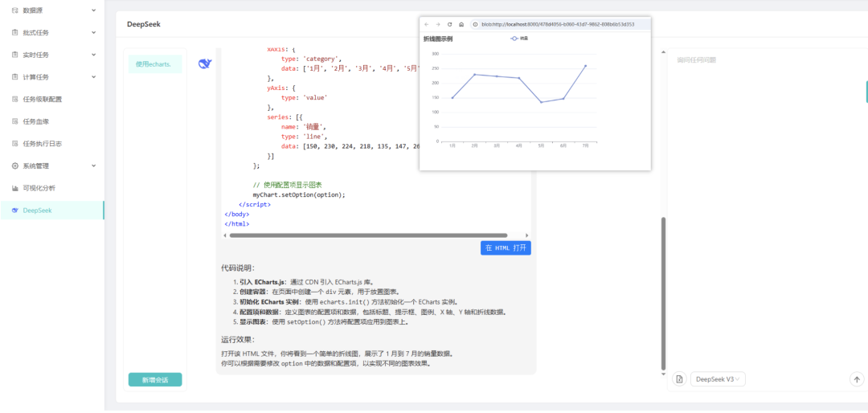Click site info icon in address bar
Screen dimensions: 868x413
[x=475, y=24]
